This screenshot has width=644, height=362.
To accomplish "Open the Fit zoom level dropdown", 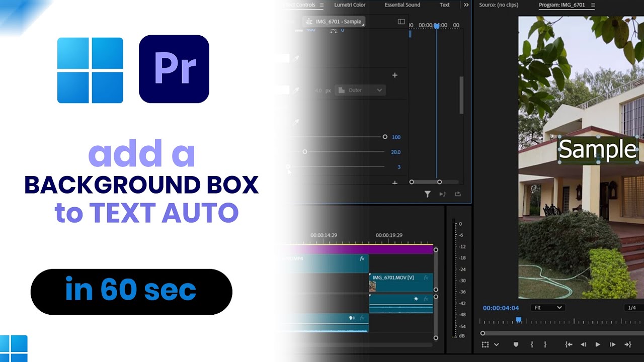I will 547,308.
